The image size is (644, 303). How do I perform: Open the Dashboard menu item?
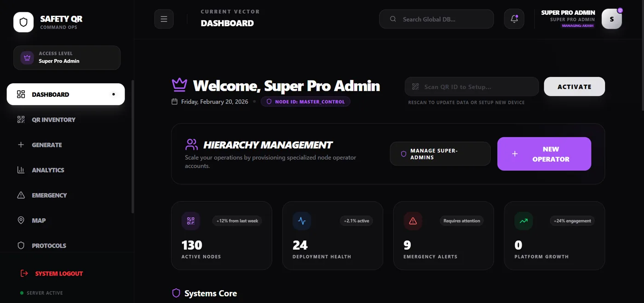point(66,94)
